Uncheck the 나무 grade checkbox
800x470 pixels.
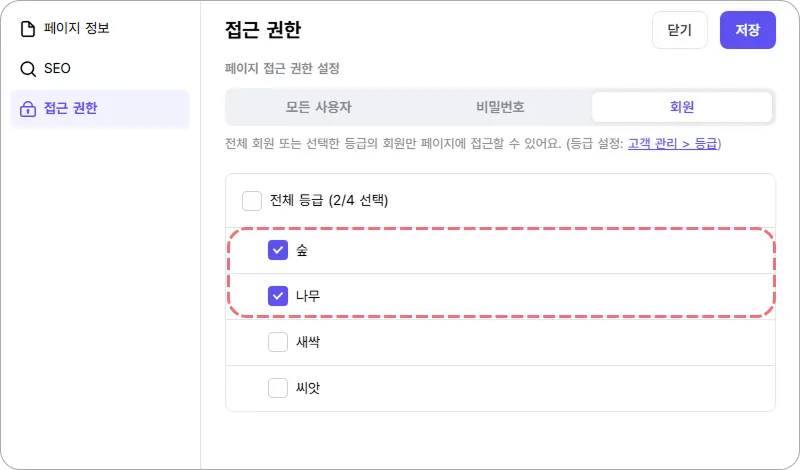click(x=278, y=296)
